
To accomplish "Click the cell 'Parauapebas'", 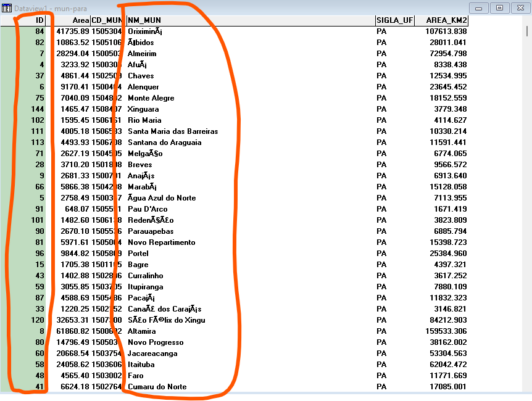I will (x=151, y=231).
